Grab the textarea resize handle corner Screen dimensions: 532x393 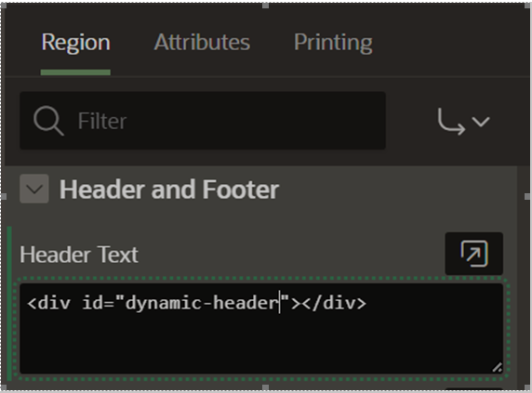point(498,367)
